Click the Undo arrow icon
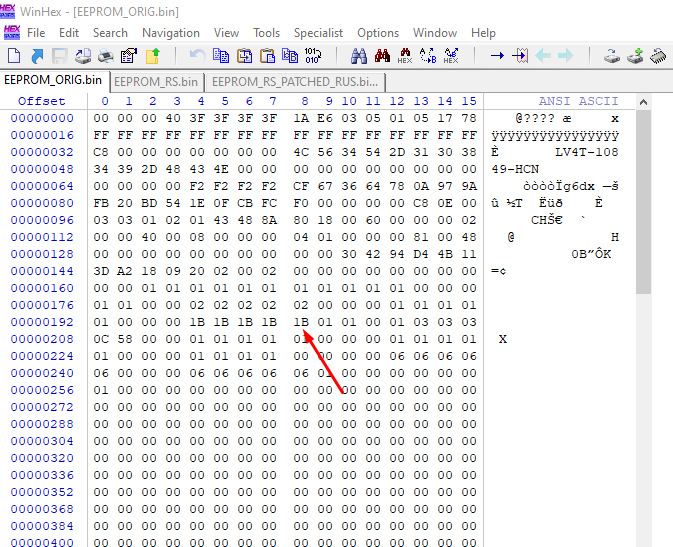This screenshot has height=547, width=673. tap(197, 56)
